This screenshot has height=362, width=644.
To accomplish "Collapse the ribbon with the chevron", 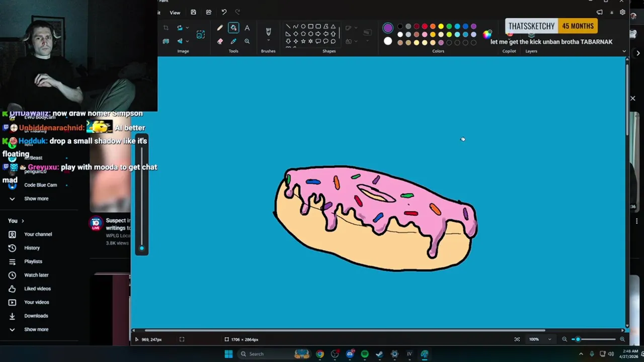I will (624, 51).
